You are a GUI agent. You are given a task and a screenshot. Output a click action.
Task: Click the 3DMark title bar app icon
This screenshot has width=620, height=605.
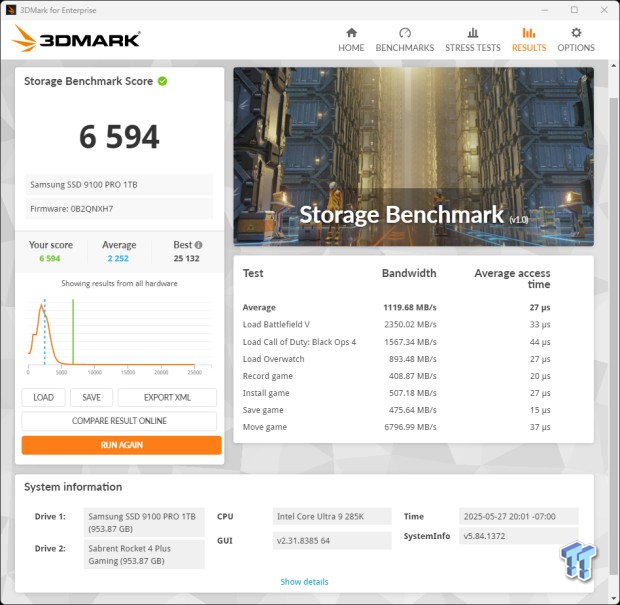(11, 10)
